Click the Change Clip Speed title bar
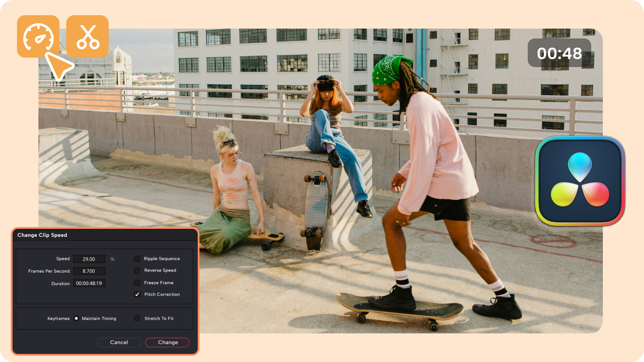Screen dimensions: 644x362 42,235
